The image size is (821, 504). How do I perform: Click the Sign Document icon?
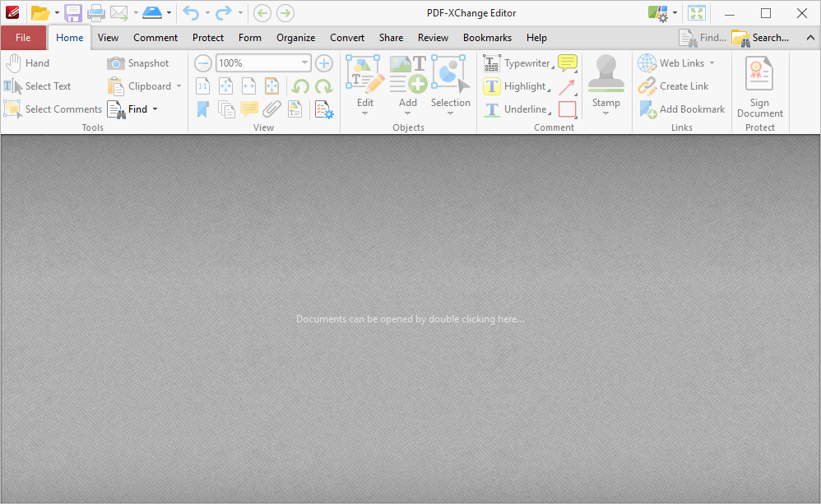[759, 86]
